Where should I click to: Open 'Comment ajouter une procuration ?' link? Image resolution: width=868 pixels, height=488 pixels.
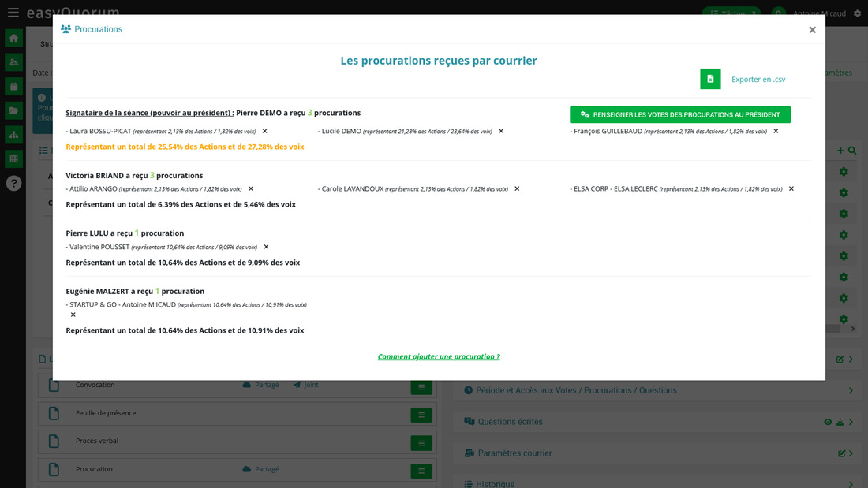pos(439,357)
